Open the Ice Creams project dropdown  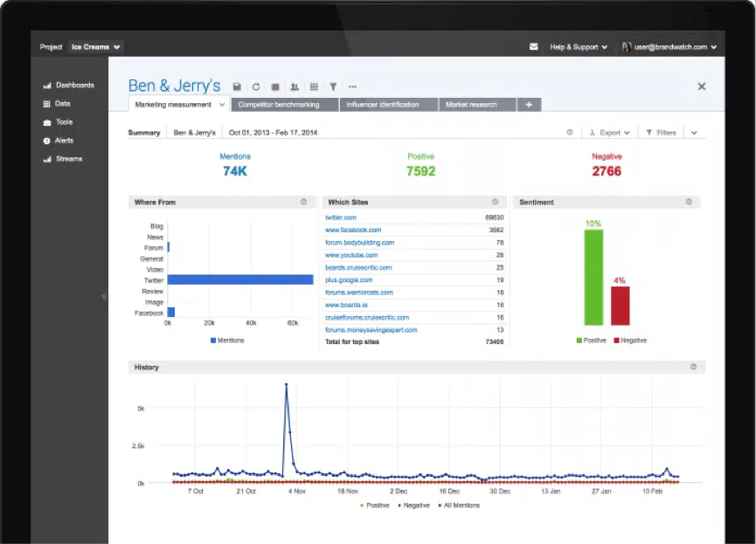(x=96, y=46)
